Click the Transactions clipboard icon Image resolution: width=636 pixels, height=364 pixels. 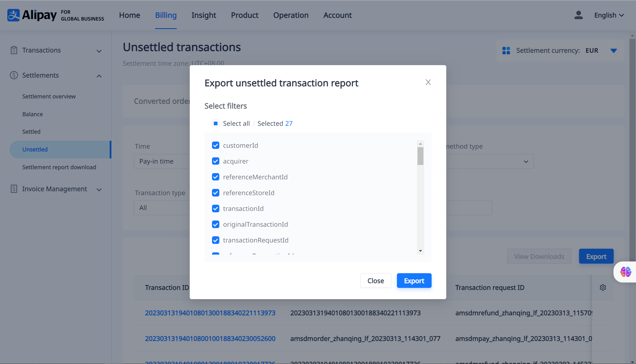tap(14, 50)
